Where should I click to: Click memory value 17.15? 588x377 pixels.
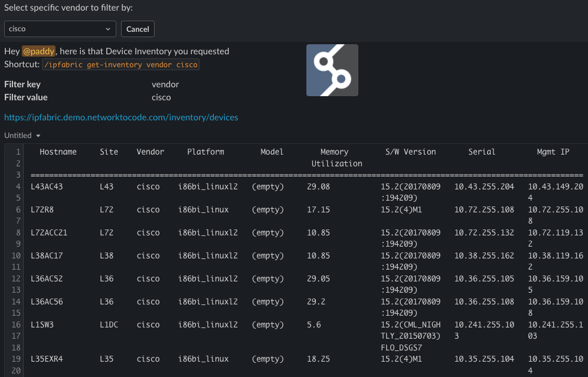click(x=318, y=209)
